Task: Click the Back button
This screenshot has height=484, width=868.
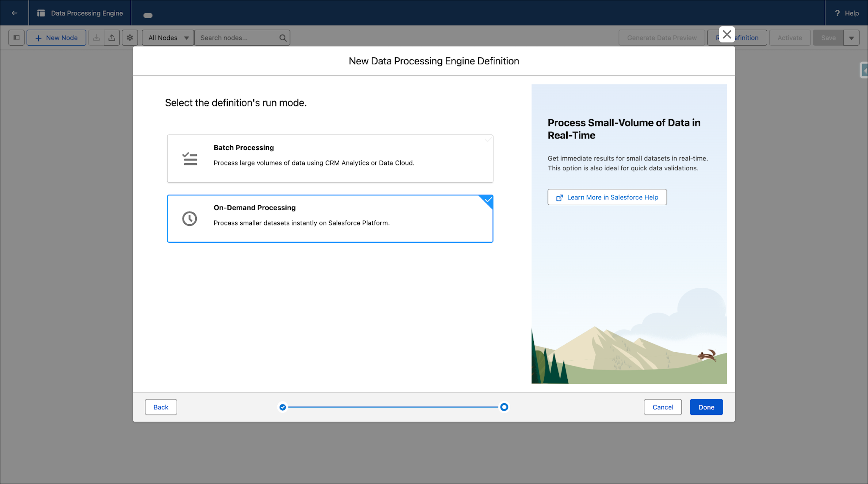Action: (161, 407)
